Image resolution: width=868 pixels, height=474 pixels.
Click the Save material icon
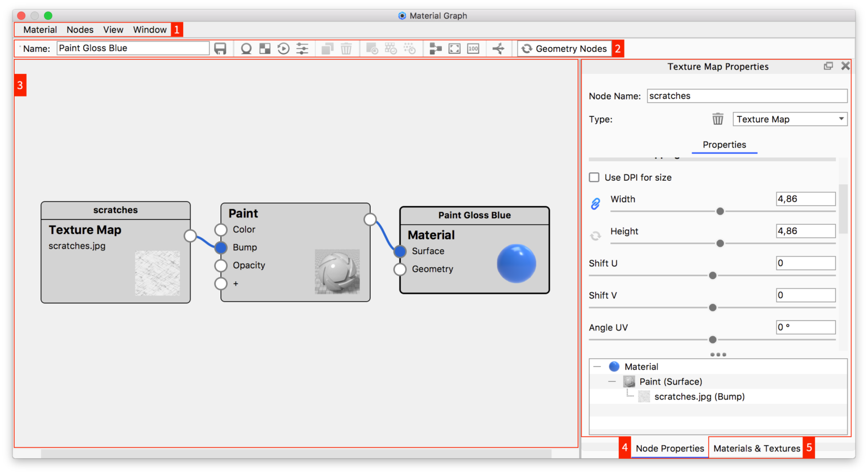pyautogui.click(x=220, y=49)
